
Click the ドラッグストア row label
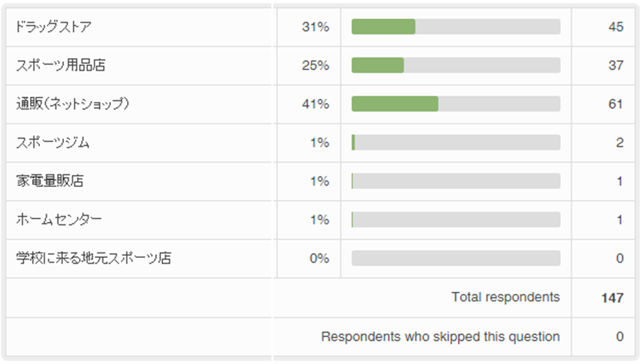pos(53,27)
